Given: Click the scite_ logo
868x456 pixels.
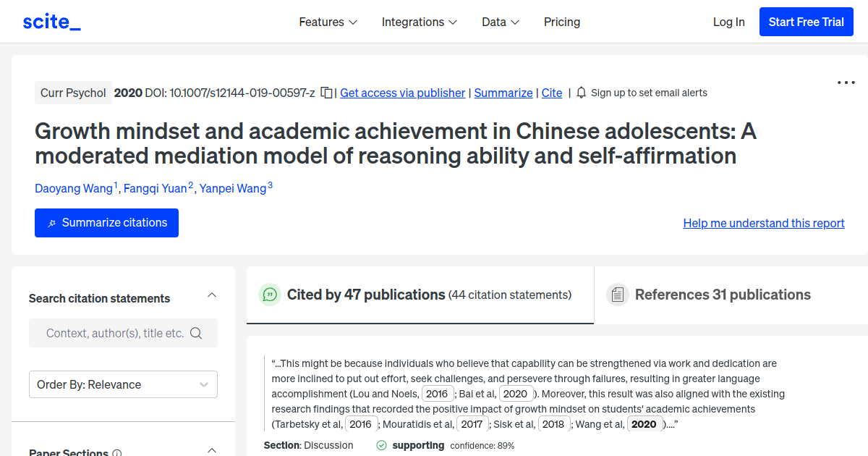Looking at the screenshot, I should pyautogui.click(x=51, y=21).
